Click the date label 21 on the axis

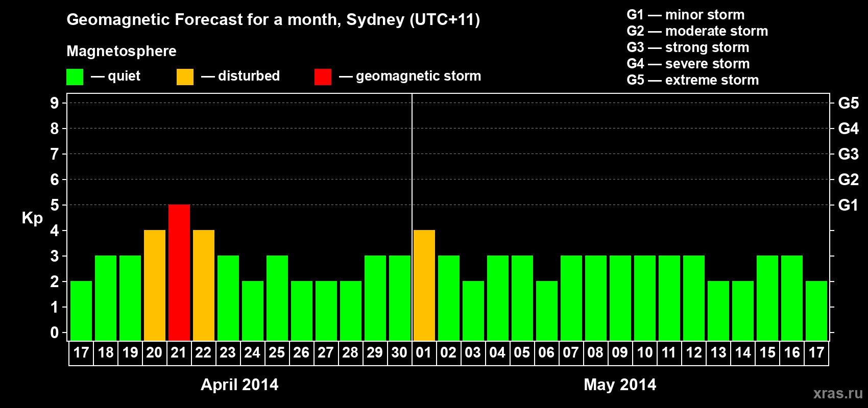point(179,352)
